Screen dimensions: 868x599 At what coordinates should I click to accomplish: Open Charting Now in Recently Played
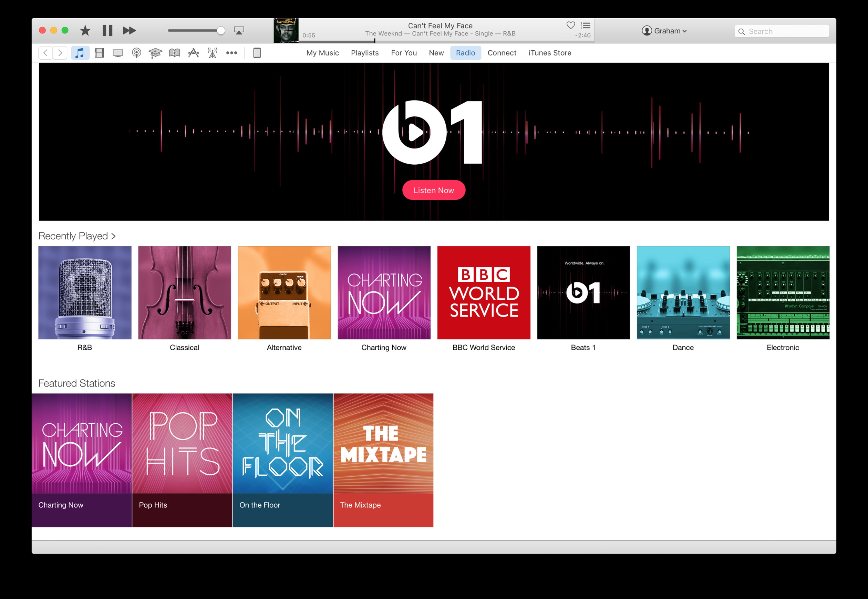(x=384, y=293)
